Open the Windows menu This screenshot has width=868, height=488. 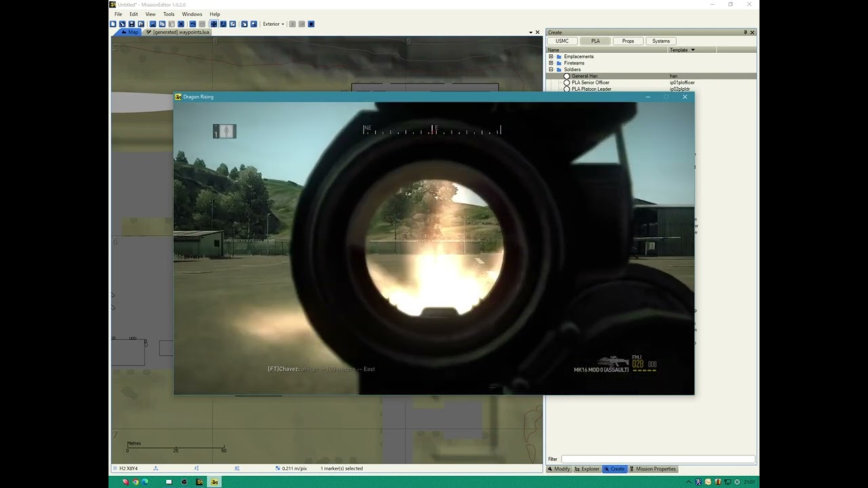tap(192, 14)
